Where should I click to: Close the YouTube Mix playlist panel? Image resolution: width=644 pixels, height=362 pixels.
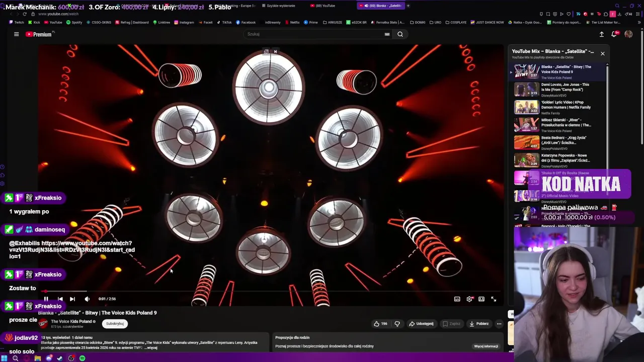click(602, 53)
